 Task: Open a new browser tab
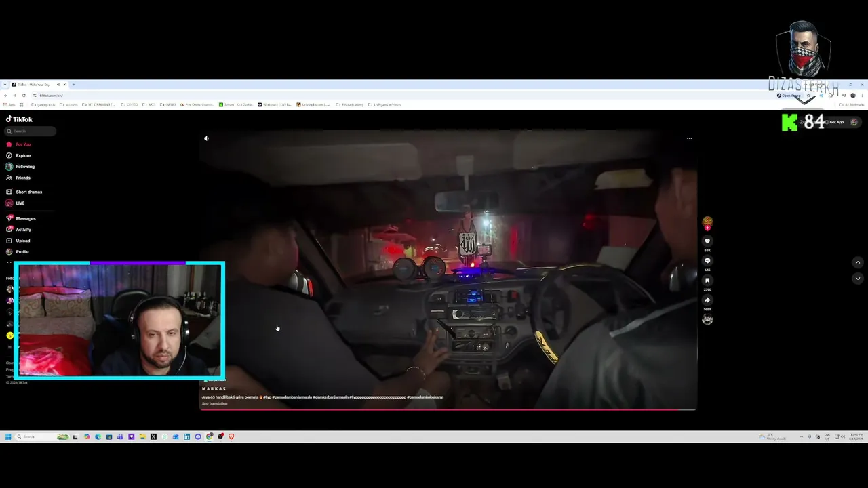[x=73, y=85]
